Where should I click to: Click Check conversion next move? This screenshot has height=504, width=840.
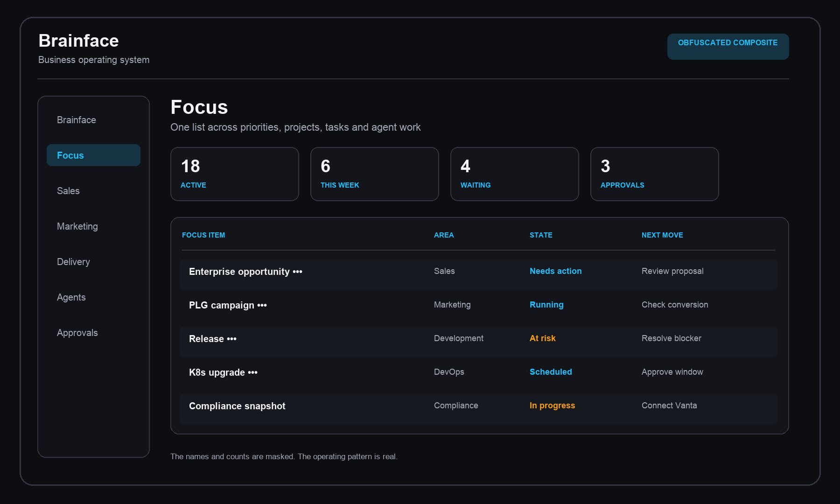(675, 305)
